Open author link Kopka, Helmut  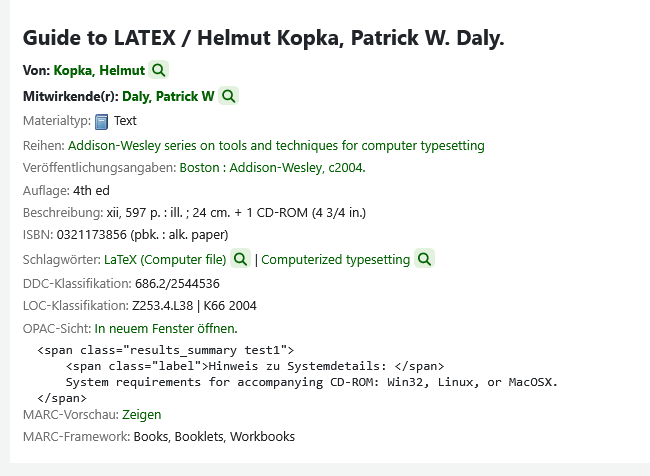coord(99,70)
